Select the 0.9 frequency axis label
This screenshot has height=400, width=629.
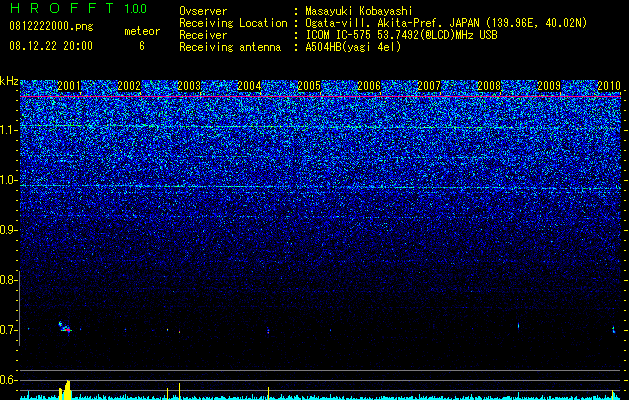click(x=8, y=230)
